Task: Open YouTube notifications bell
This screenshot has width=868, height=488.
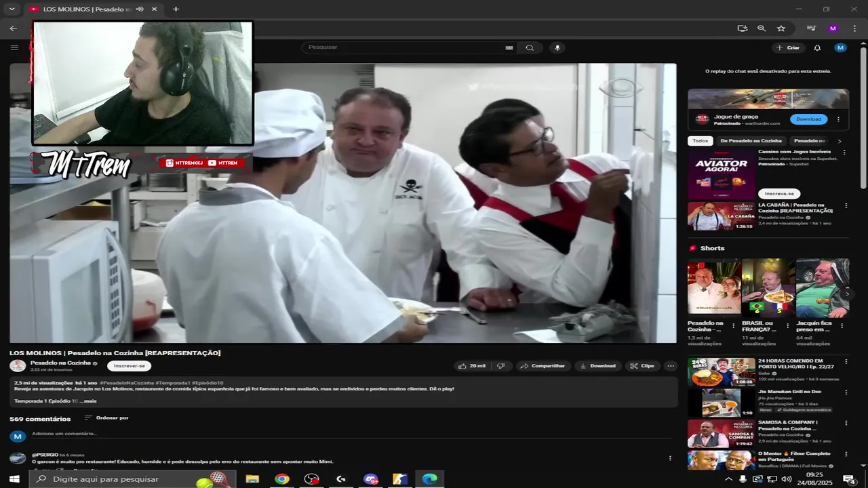Action: click(x=817, y=47)
